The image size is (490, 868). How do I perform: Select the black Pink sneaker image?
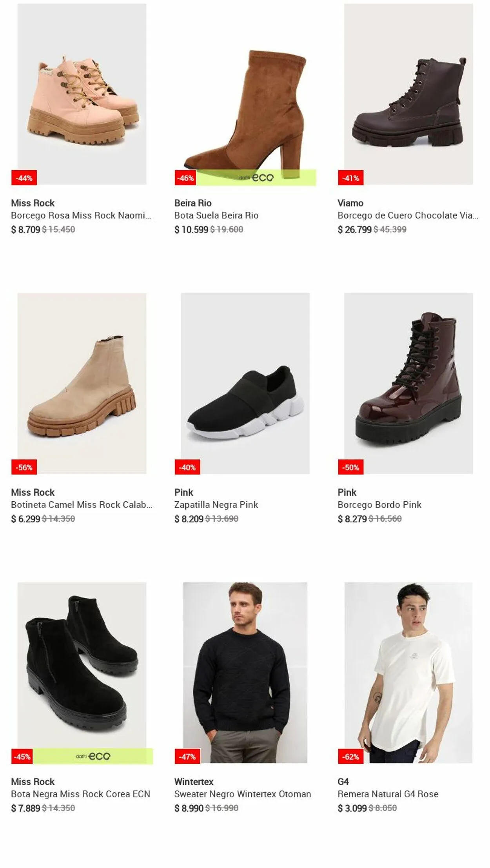[245, 383]
